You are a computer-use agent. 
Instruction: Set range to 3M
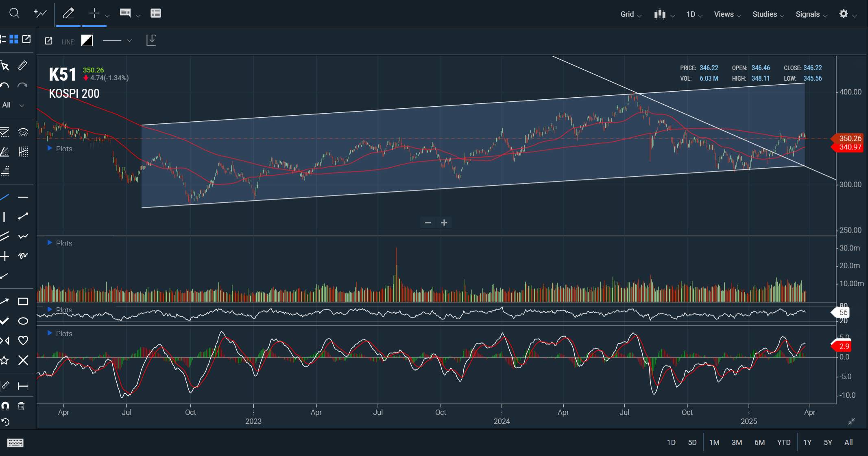click(737, 443)
